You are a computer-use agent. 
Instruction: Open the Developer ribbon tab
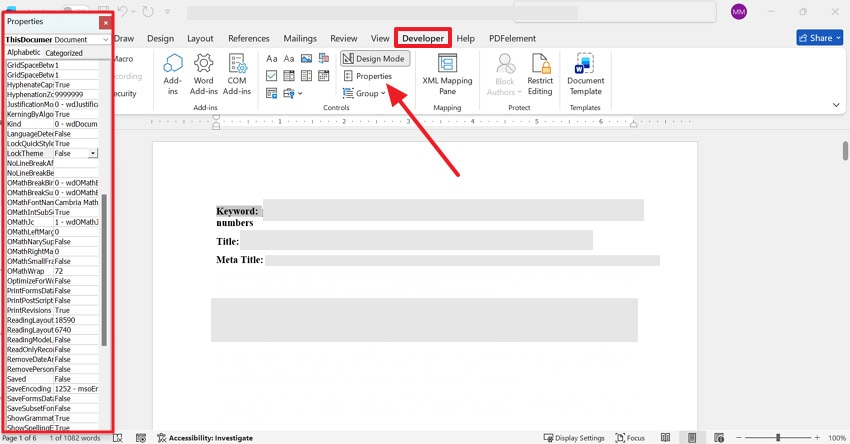[423, 38]
